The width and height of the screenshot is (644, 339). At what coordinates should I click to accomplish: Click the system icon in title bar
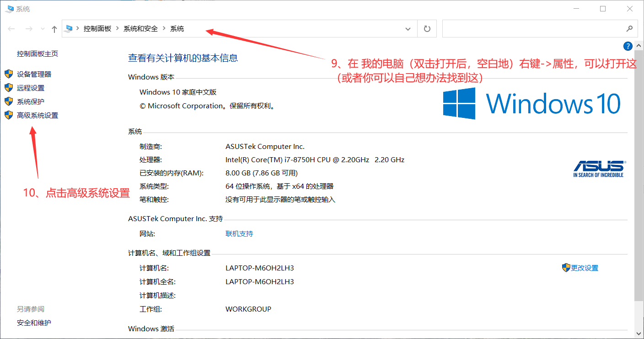click(x=9, y=9)
